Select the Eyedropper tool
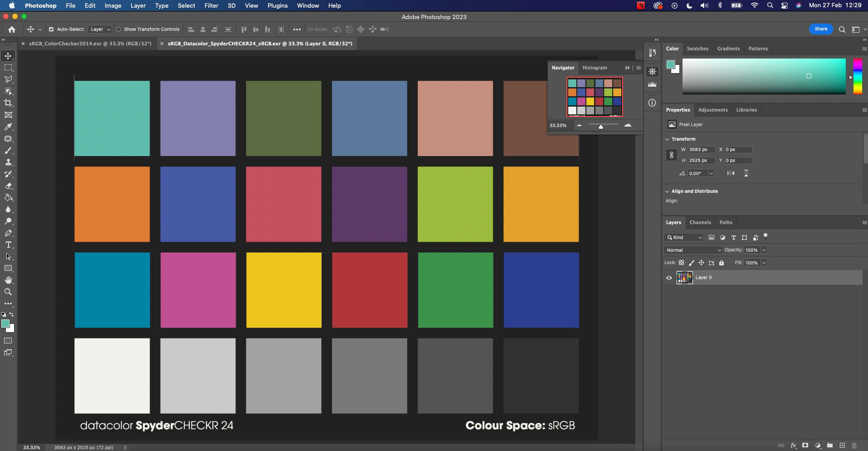 (8, 127)
